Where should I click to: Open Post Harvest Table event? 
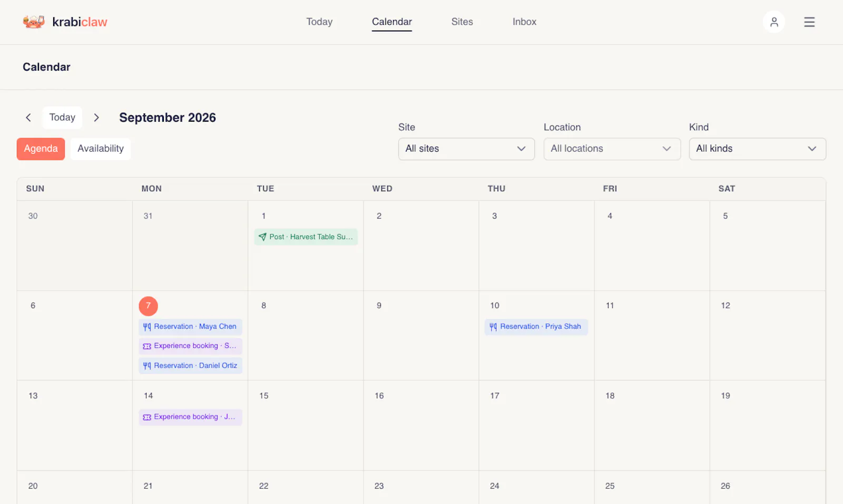pos(306,237)
